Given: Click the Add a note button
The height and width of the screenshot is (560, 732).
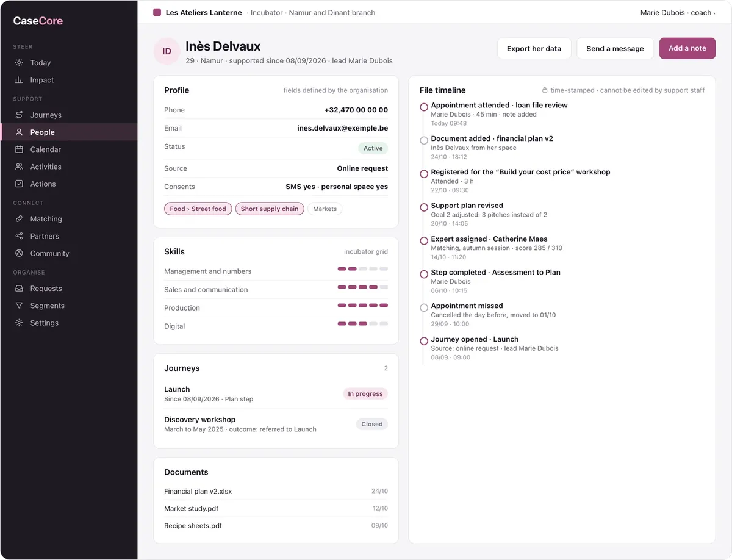Looking at the screenshot, I should (687, 48).
